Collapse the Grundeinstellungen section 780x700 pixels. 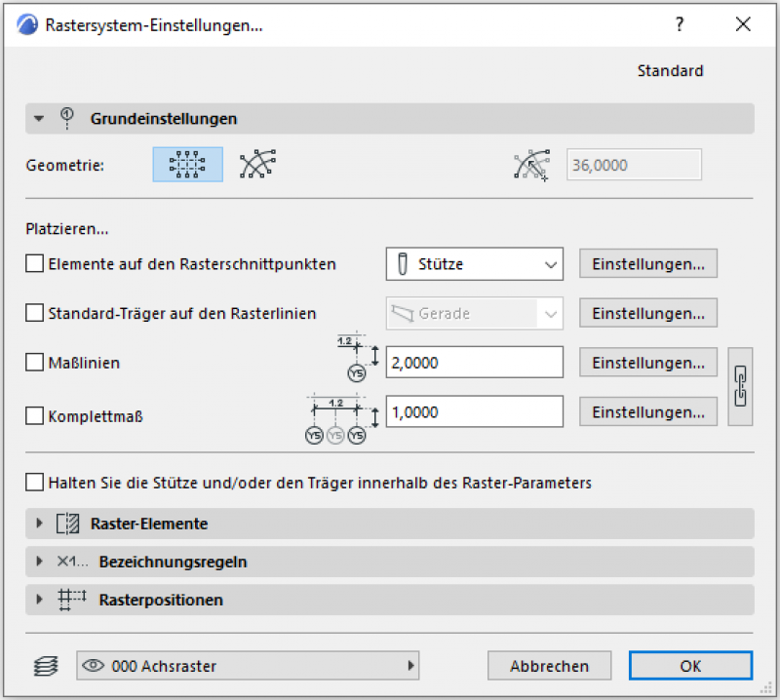point(40,119)
